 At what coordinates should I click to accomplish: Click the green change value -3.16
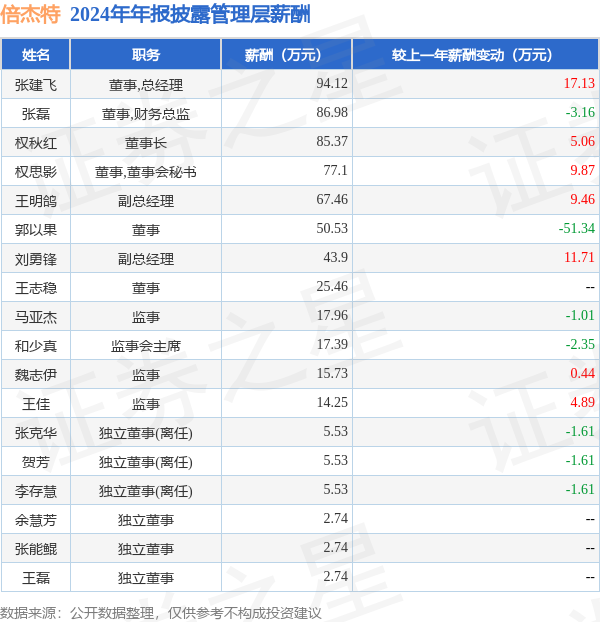coord(580,112)
